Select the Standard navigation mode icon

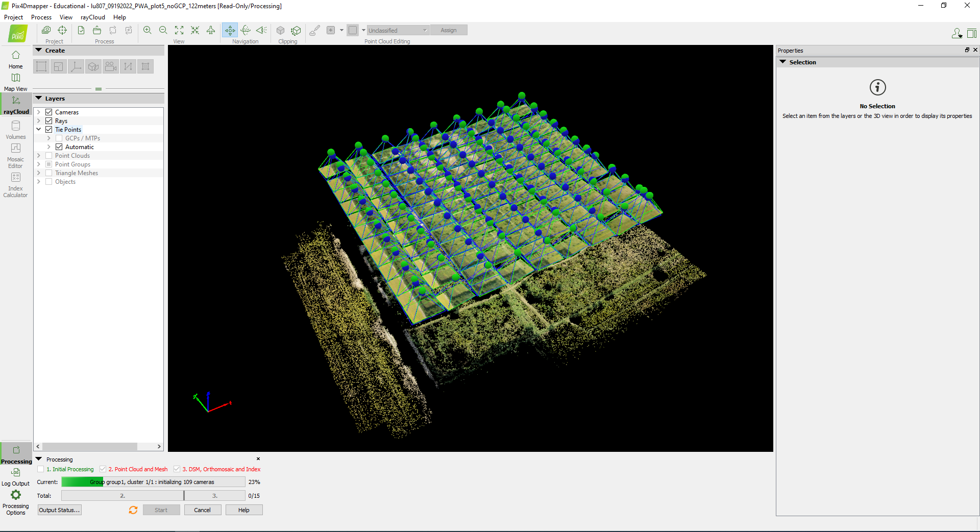[x=230, y=30]
